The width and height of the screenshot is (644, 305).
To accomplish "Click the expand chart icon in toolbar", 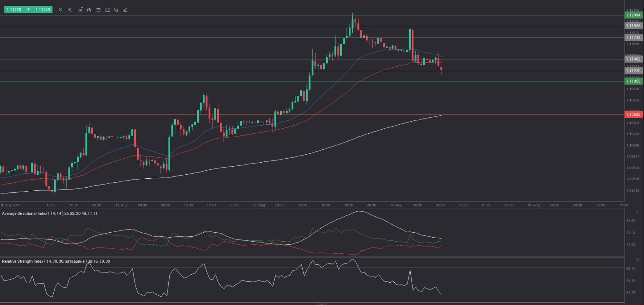I will point(107,10).
